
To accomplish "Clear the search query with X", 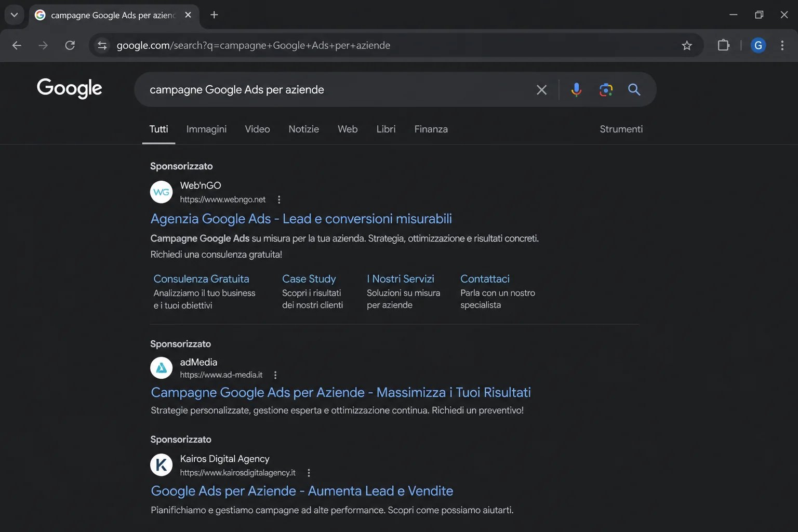I will [x=541, y=90].
